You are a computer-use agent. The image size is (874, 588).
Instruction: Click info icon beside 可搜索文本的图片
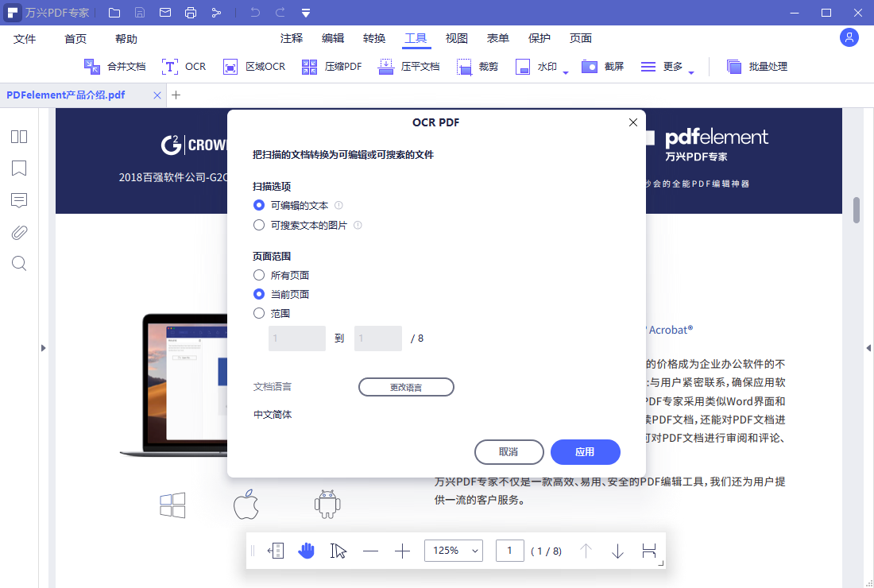click(358, 225)
